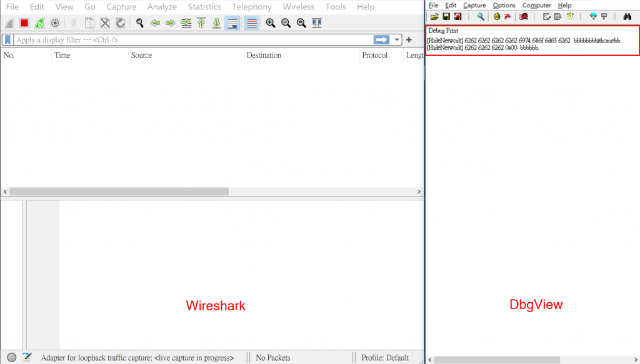Open DbgView Computer menu
This screenshot has width=640, height=364.
[537, 5]
